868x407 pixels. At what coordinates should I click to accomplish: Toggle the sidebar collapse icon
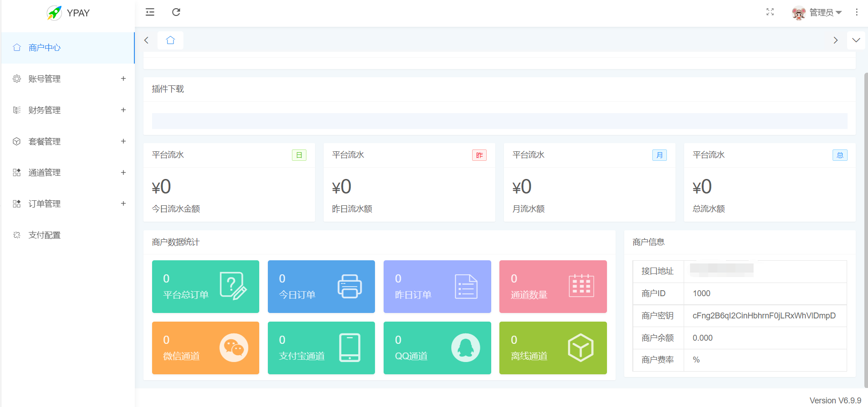point(150,12)
